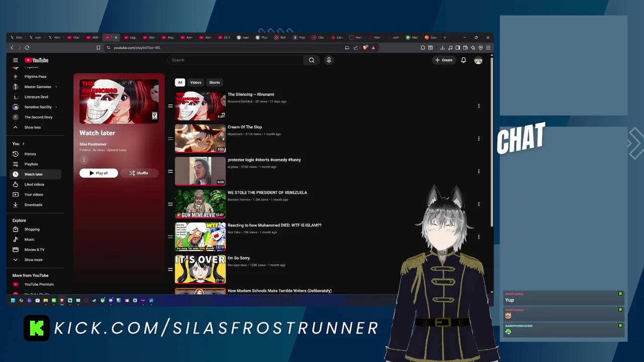
Task: Open The Second Story subscription channel
Action: click(x=35, y=117)
